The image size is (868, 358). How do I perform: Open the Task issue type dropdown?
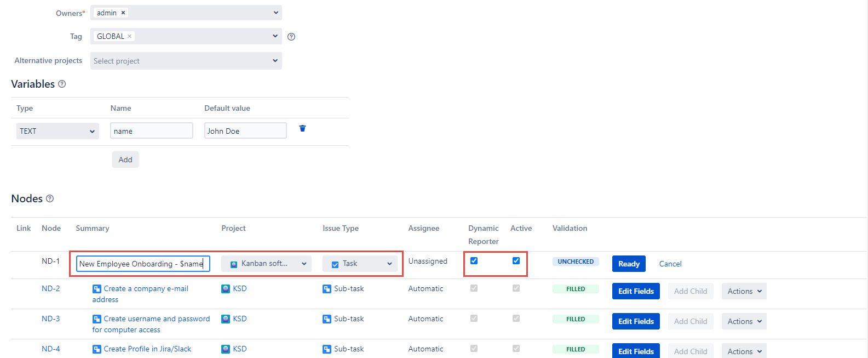(x=360, y=264)
